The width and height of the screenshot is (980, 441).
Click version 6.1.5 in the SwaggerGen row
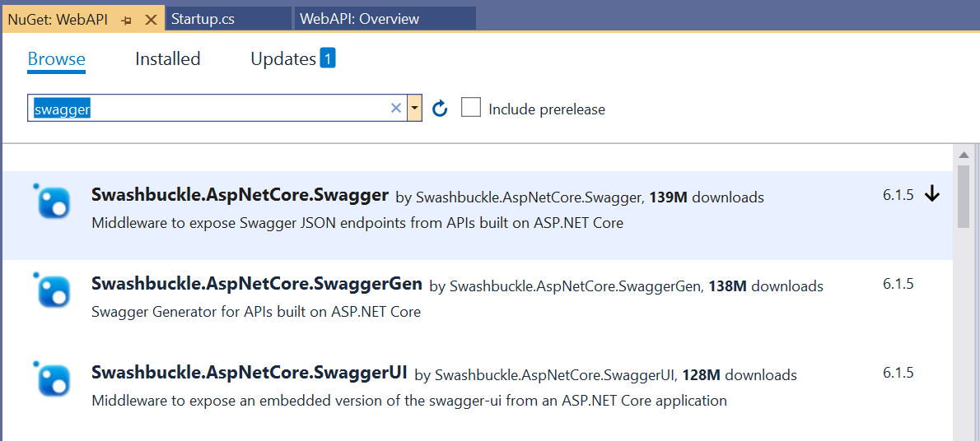tap(898, 284)
